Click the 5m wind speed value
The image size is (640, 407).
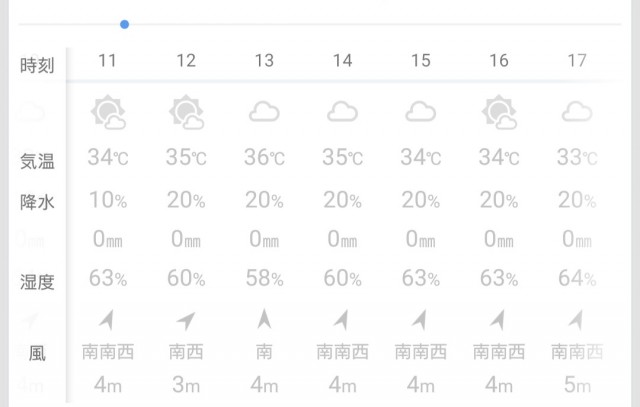coord(577,385)
